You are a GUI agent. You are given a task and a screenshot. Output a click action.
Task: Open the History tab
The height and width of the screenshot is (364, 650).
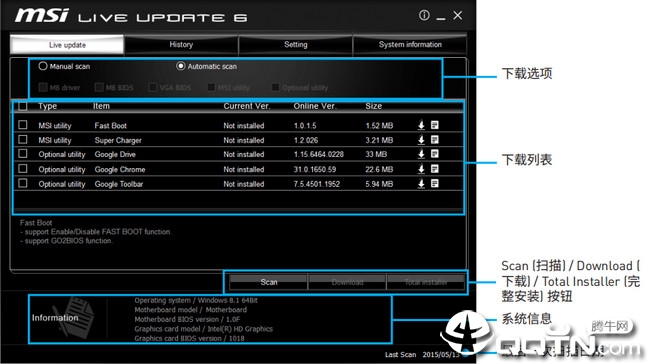click(181, 45)
